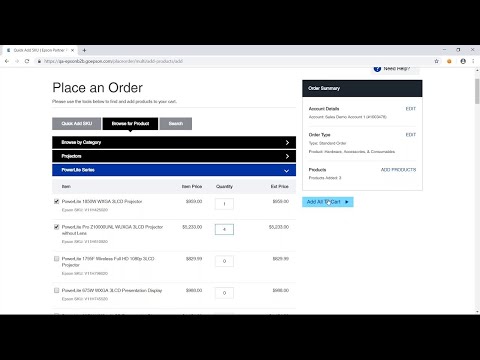This screenshot has width=480, height=360.
Task: Check the PowerLite 1795F Wireless projector checkbox
Action: [x=56, y=259]
